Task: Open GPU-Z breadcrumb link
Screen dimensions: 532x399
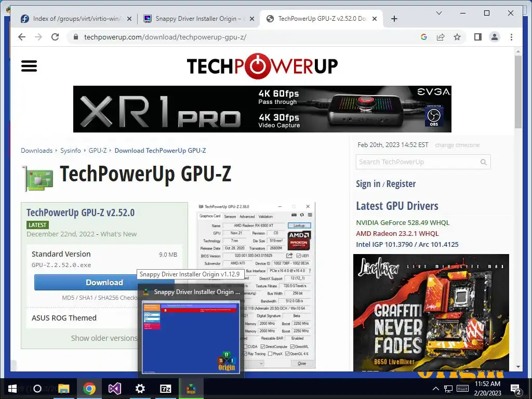Action: pyautogui.click(x=97, y=150)
